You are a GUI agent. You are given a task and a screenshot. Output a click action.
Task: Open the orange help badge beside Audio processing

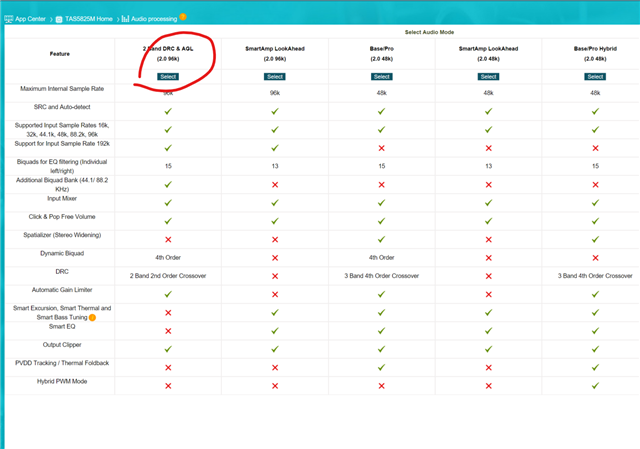183,17
